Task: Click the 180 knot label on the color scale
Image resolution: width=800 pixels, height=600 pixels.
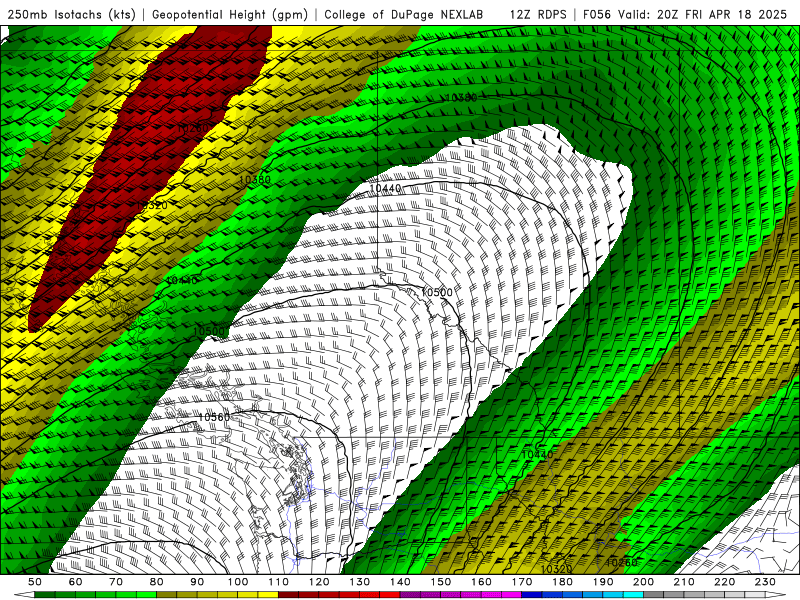Action: point(562,582)
